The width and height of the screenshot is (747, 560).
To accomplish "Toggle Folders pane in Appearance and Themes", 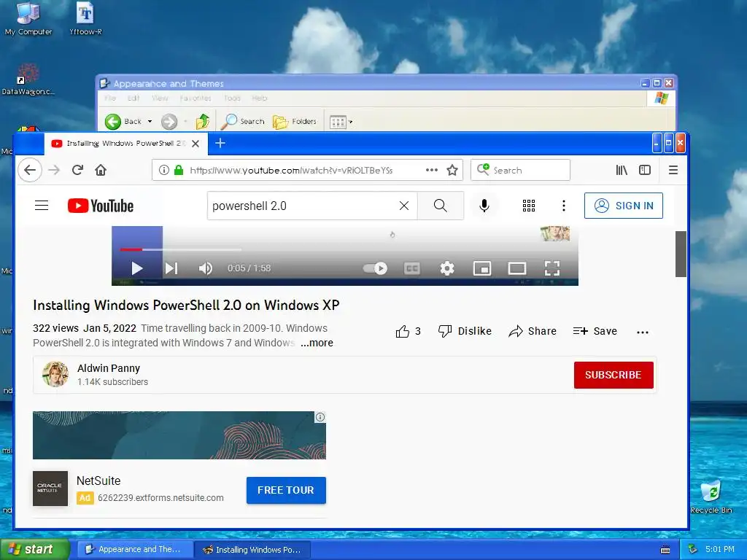I will tap(295, 122).
